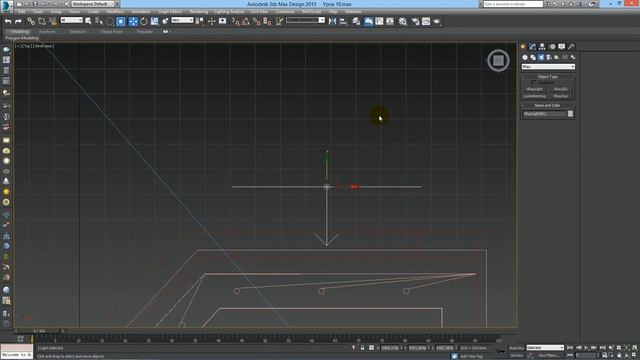Open the Customize menu

tap(285, 12)
